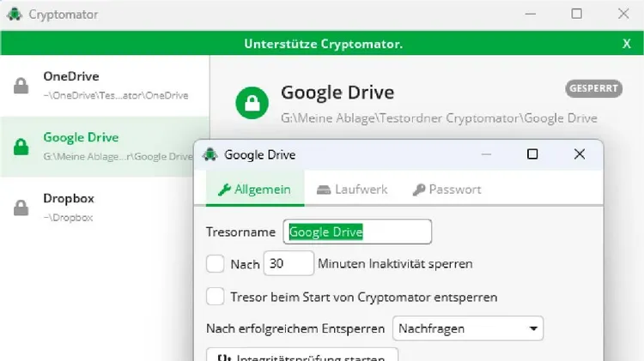Click the Tresorname text field

click(357, 232)
